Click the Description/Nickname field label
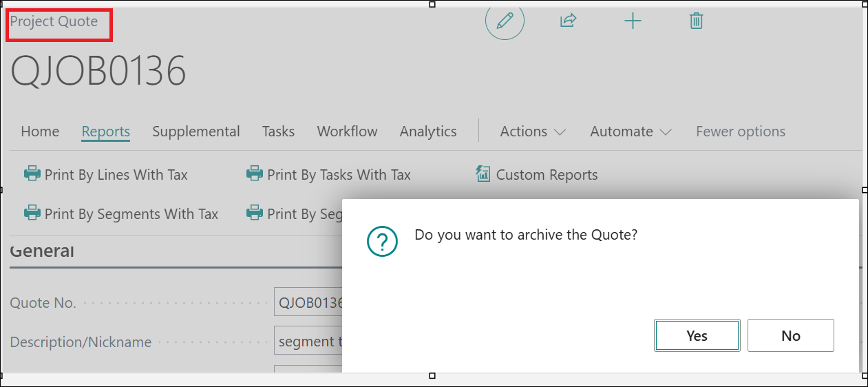This screenshot has width=868, height=387. [x=81, y=342]
